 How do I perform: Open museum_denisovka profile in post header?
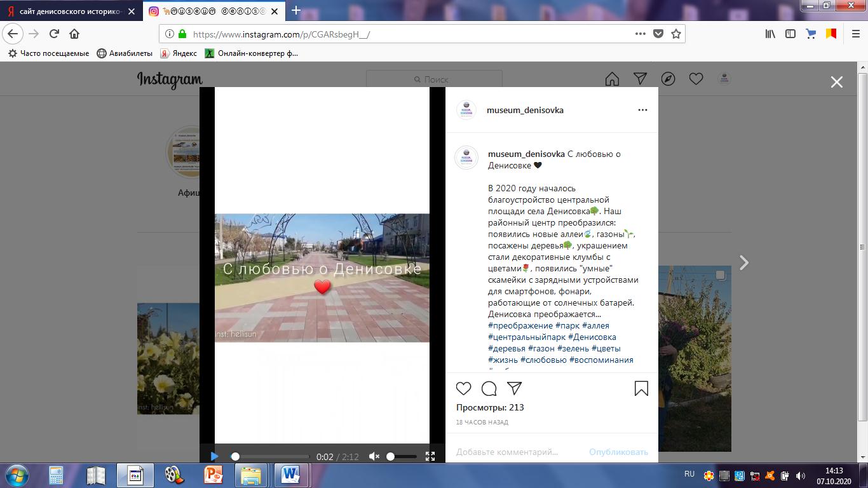pos(525,110)
